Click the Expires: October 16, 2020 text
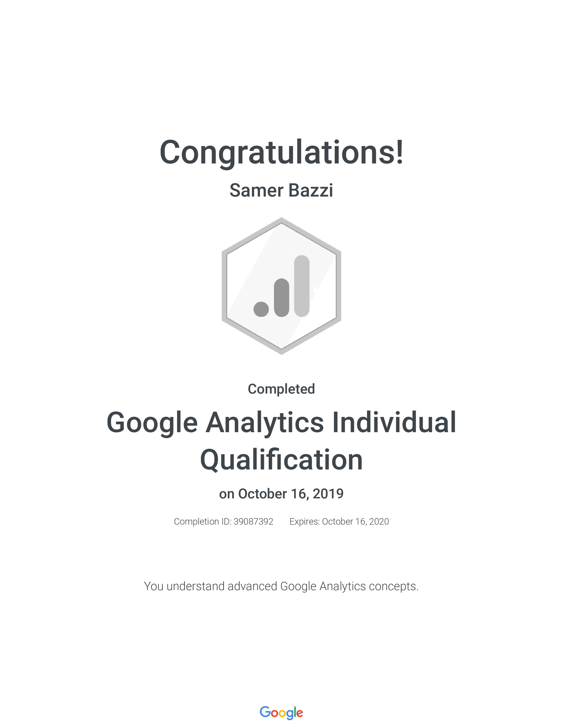The width and height of the screenshot is (563, 728). coord(339,521)
